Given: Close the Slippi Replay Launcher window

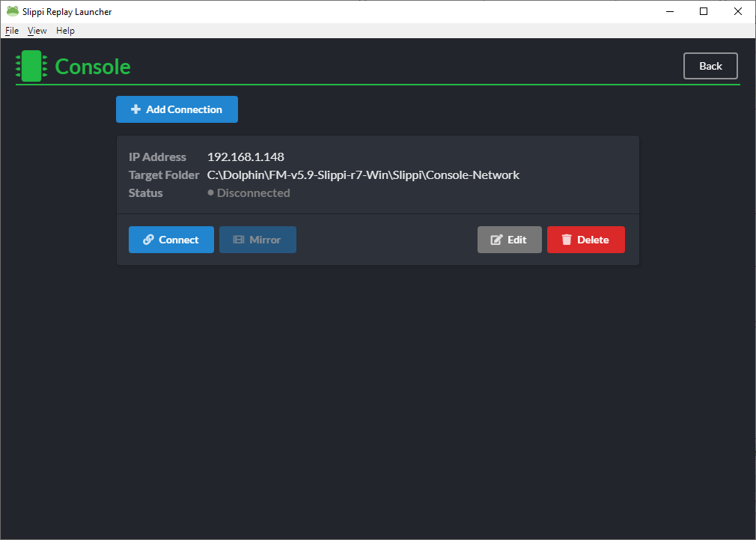Looking at the screenshot, I should (738, 11).
